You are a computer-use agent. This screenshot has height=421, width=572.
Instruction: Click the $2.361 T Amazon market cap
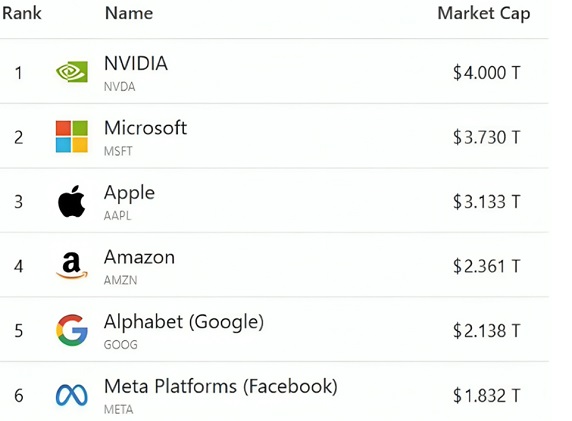486,266
